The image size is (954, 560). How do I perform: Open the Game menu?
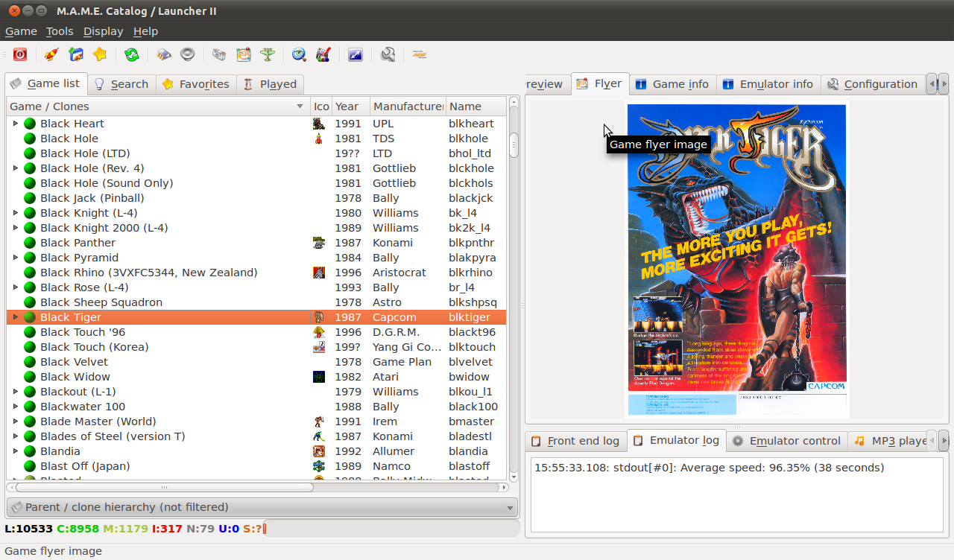(x=20, y=31)
